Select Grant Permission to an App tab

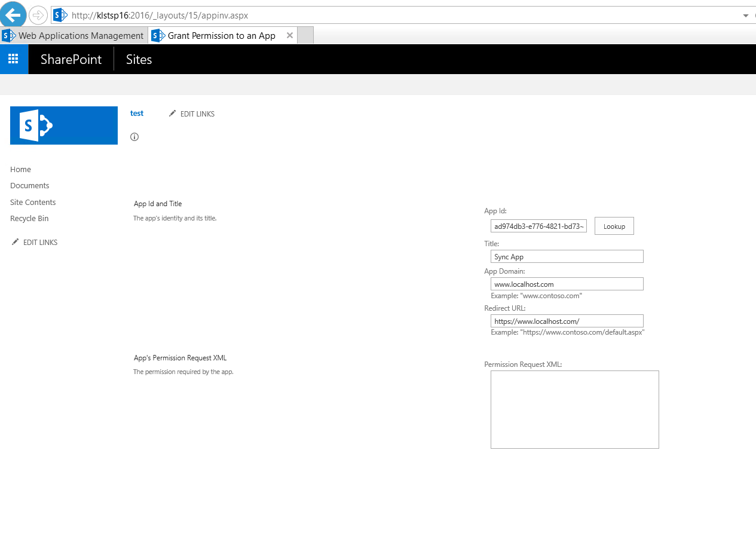[222, 36]
